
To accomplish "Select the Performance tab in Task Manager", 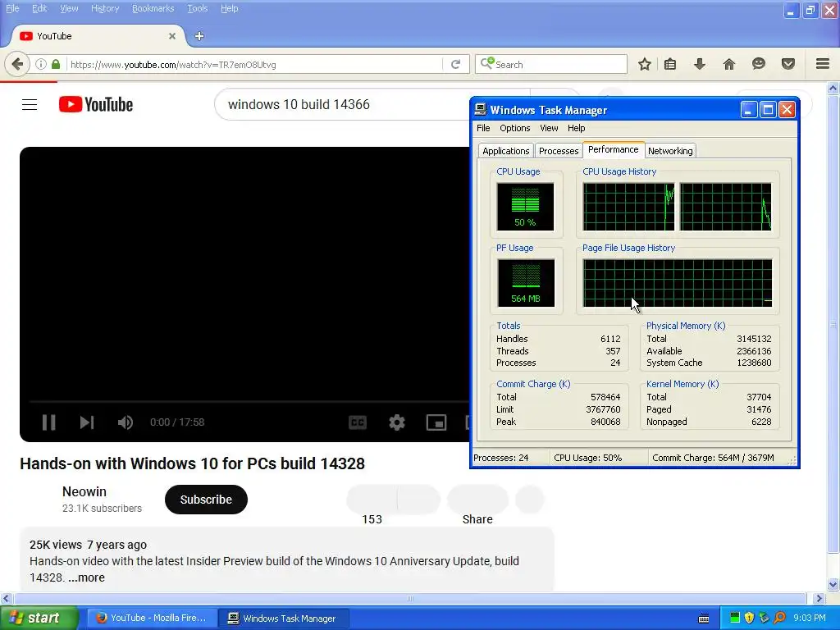I will [614, 149].
